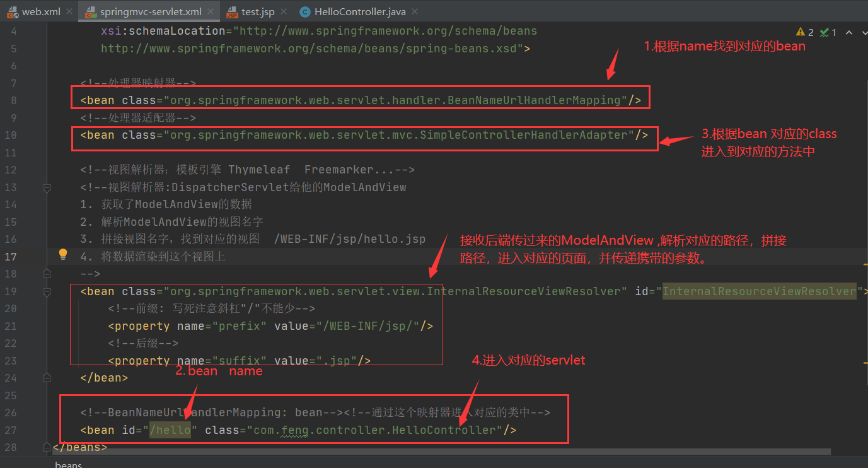Jump to the lower yellow warning stripe on scrollbar

coord(865,362)
